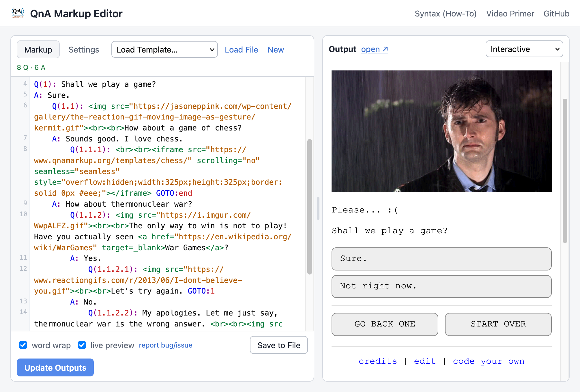Image resolution: width=580 pixels, height=392 pixels.
Task: Open output in new window link
Action: pyautogui.click(x=374, y=49)
